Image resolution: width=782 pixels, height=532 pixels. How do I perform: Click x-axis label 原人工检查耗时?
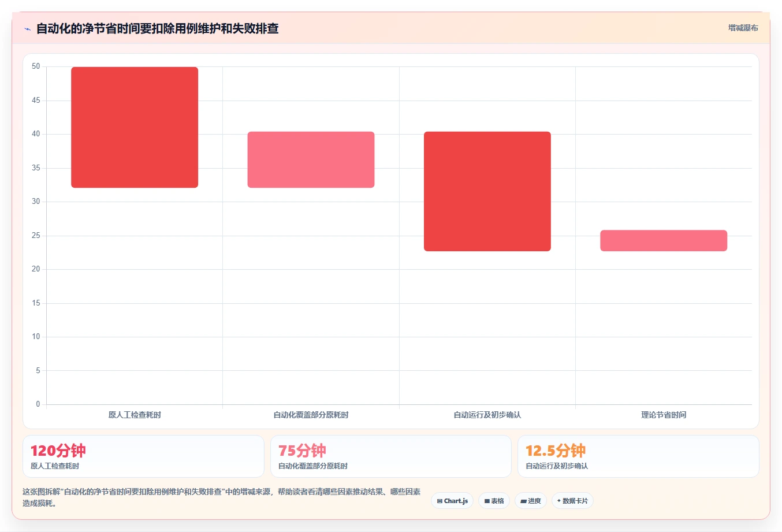click(x=135, y=415)
